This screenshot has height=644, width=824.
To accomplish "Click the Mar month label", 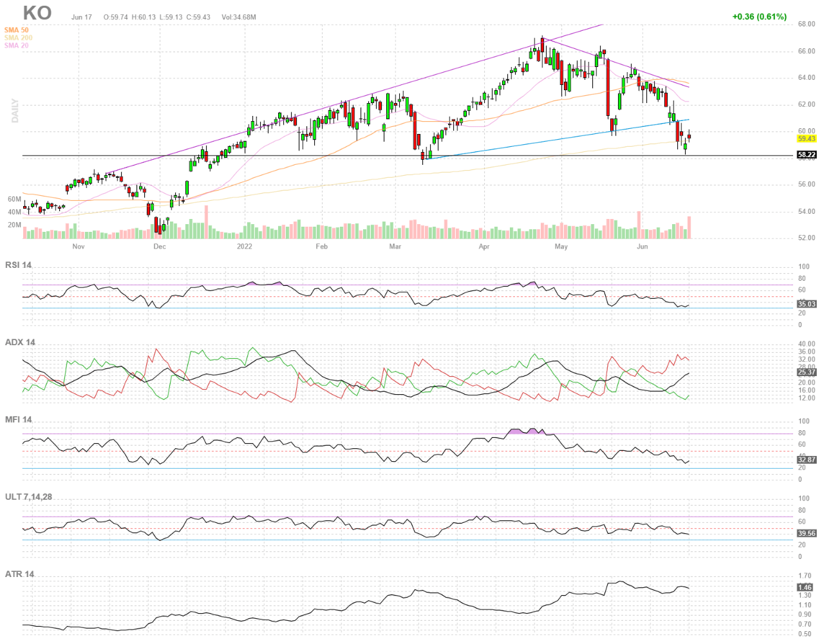I will pyautogui.click(x=395, y=247).
